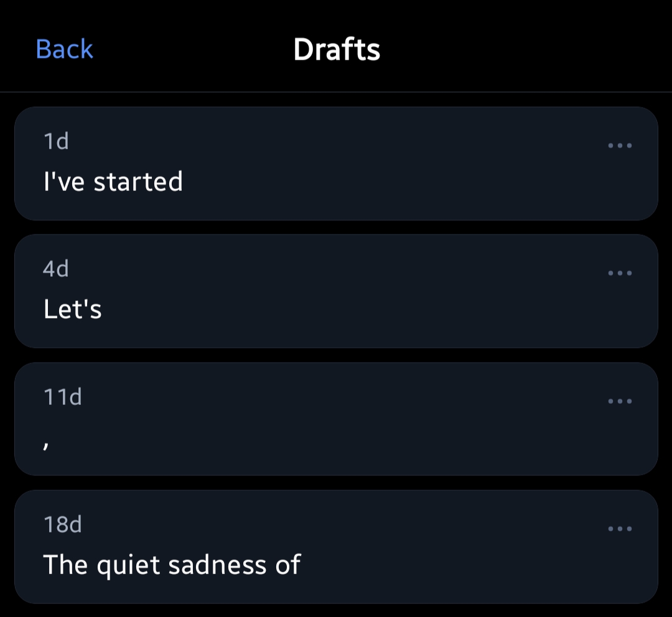The image size is (672, 617).
Task: Select the draft card saved 4d ago
Action: [x=336, y=291]
